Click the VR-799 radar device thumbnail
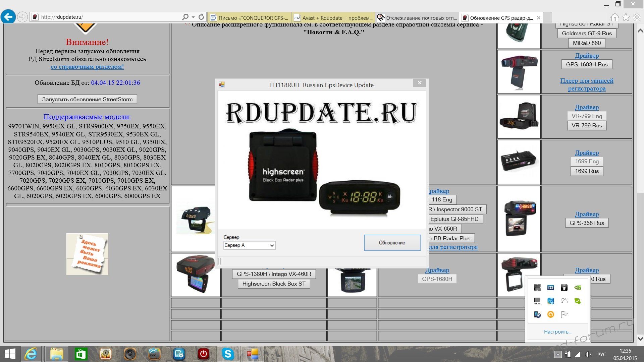644x362 pixels. coord(519,117)
